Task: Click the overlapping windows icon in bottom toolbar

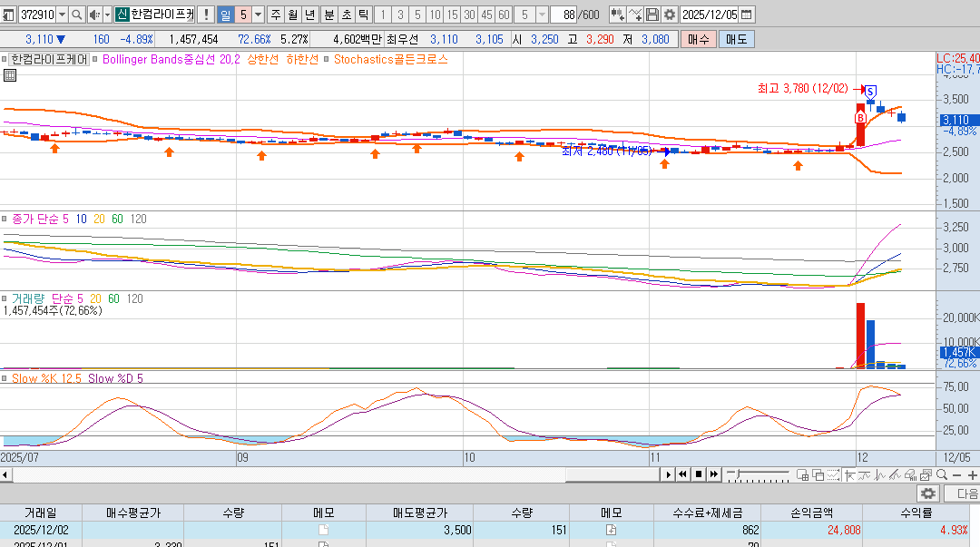Action: 818,475
